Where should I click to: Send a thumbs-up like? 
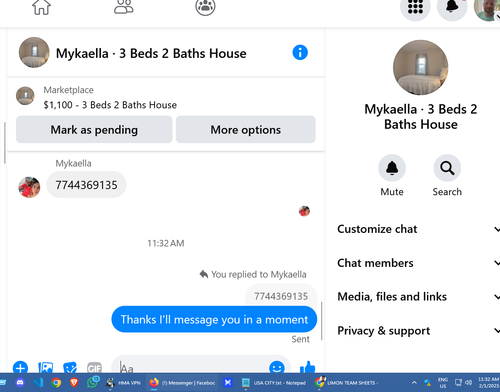tap(307, 367)
